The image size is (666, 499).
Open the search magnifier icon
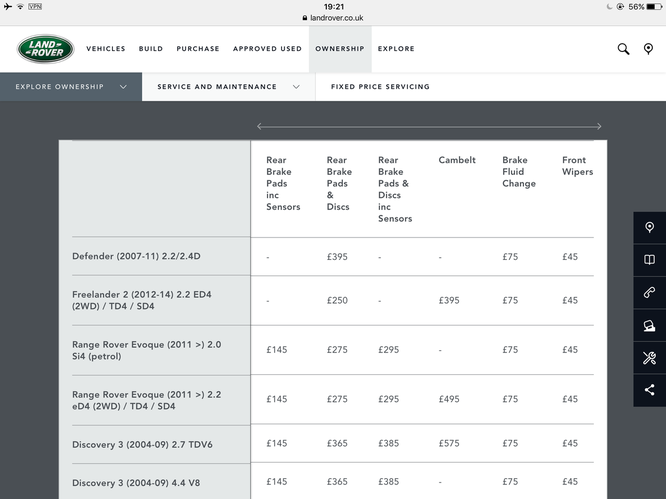623,49
